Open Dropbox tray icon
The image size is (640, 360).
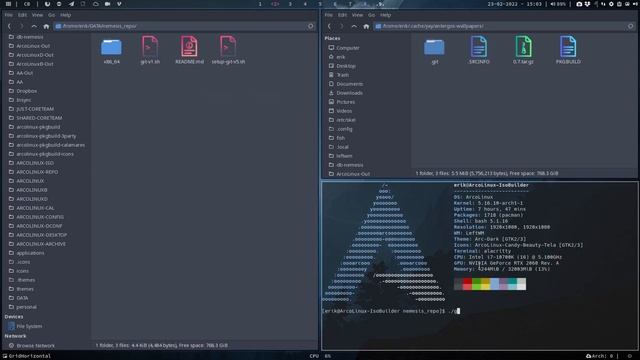click(587, 4)
